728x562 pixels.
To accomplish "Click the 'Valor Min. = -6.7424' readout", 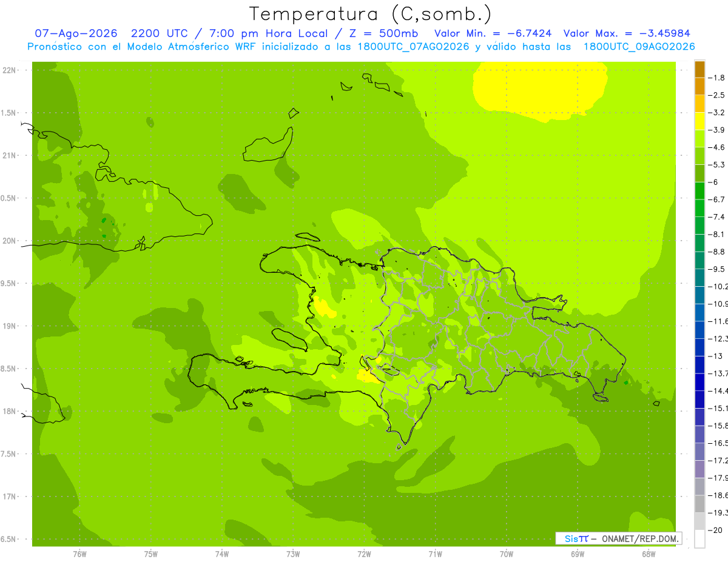I will [493, 33].
